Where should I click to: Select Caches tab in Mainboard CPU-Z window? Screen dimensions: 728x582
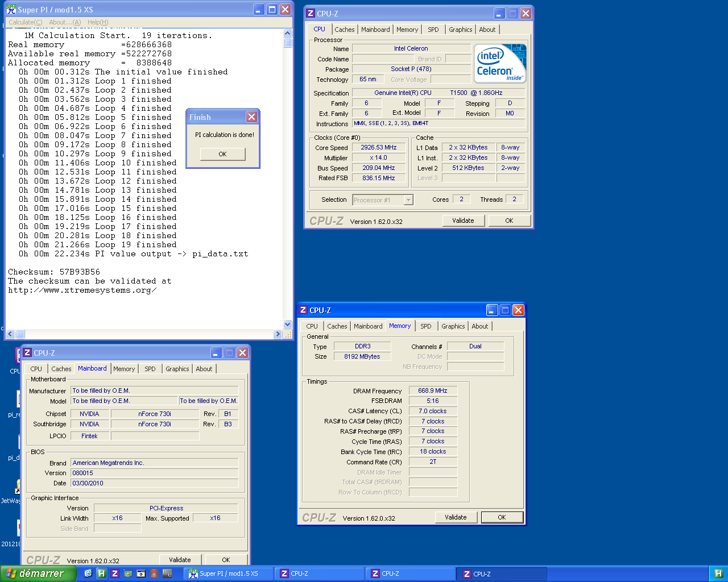61,369
